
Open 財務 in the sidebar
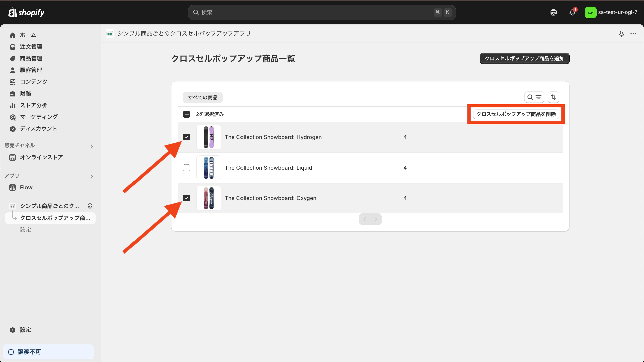(25, 94)
